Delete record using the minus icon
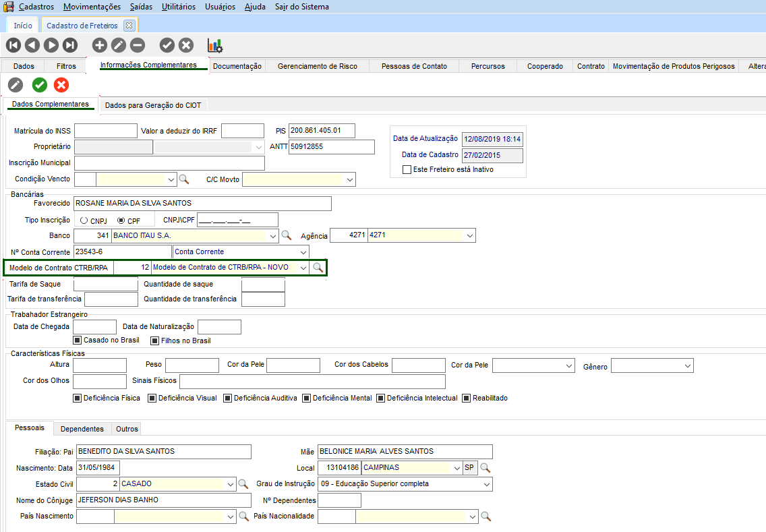The height and width of the screenshot is (532, 766). click(x=138, y=45)
